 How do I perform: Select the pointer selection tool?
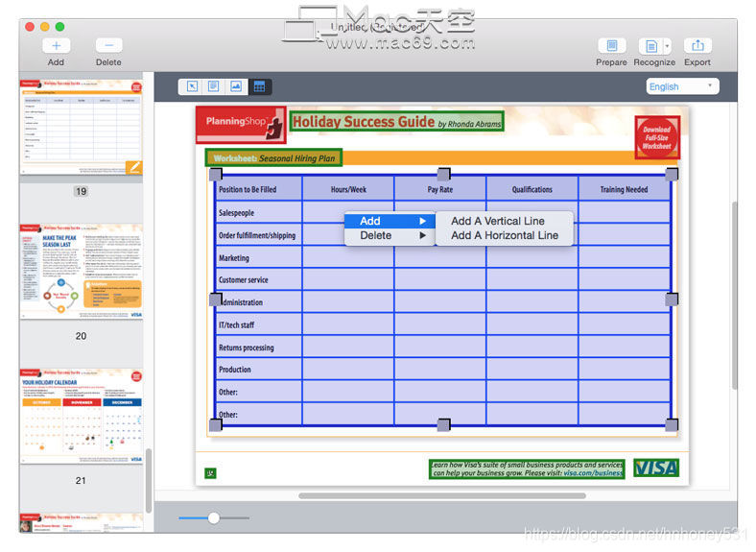(192, 86)
